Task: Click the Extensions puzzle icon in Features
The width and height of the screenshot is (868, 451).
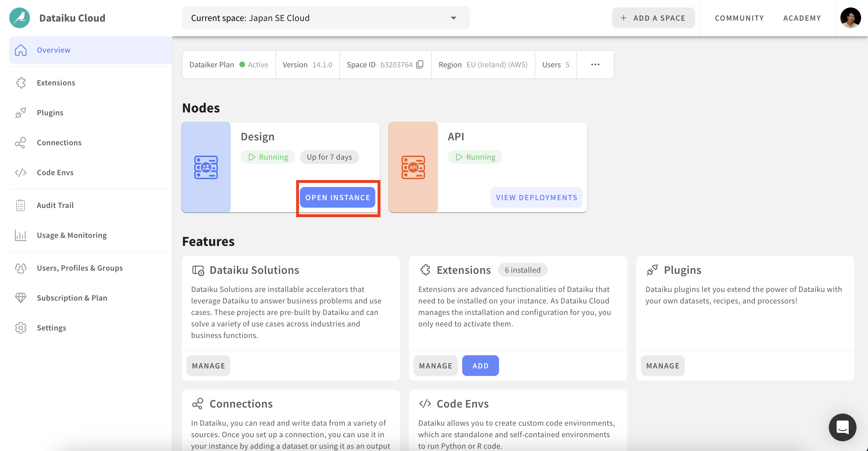Action: click(x=425, y=270)
